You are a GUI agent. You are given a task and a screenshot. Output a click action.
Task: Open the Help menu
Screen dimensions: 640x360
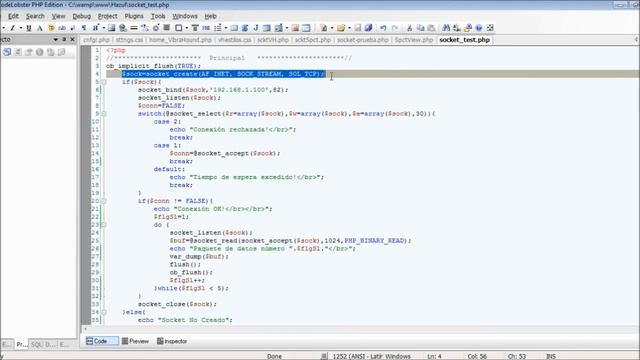click(211, 16)
